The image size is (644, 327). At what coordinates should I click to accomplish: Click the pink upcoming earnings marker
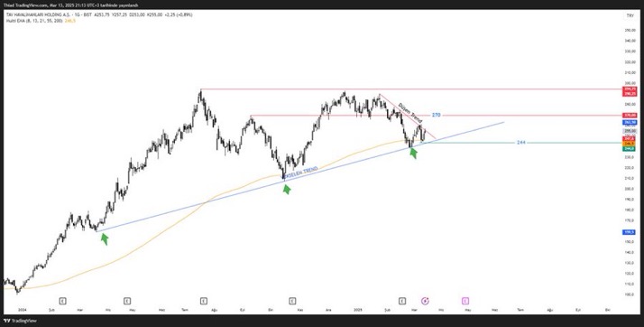pyautogui.click(x=465, y=301)
